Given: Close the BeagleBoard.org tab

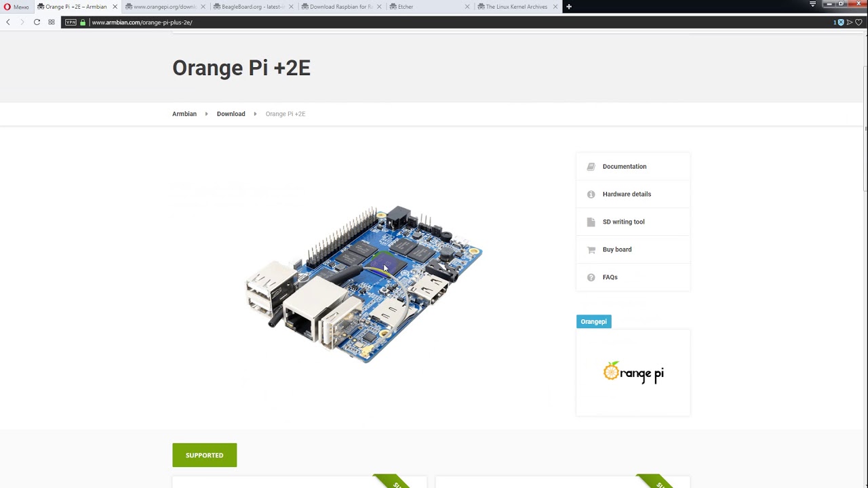Looking at the screenshot, I should point(291,7).
